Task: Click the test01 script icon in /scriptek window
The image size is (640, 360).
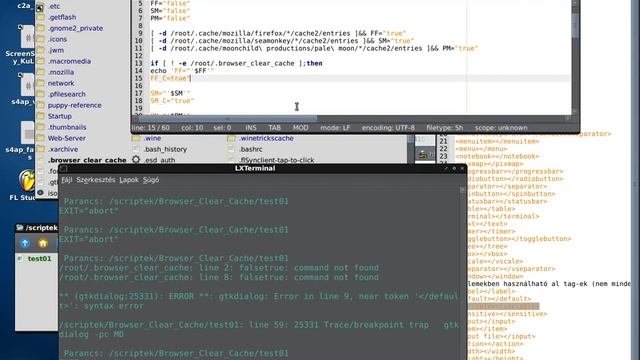Action: (x=20, y=259)
